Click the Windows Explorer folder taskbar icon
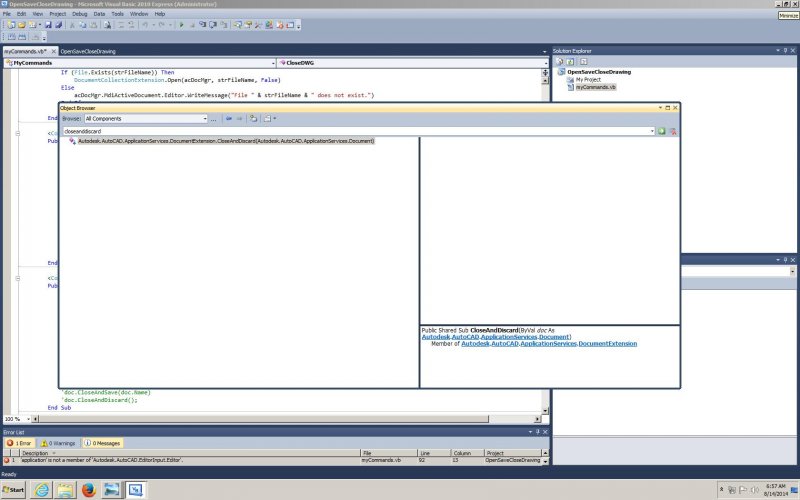The width and height of the screenshot is (800, 500). [x=65, y=490]
